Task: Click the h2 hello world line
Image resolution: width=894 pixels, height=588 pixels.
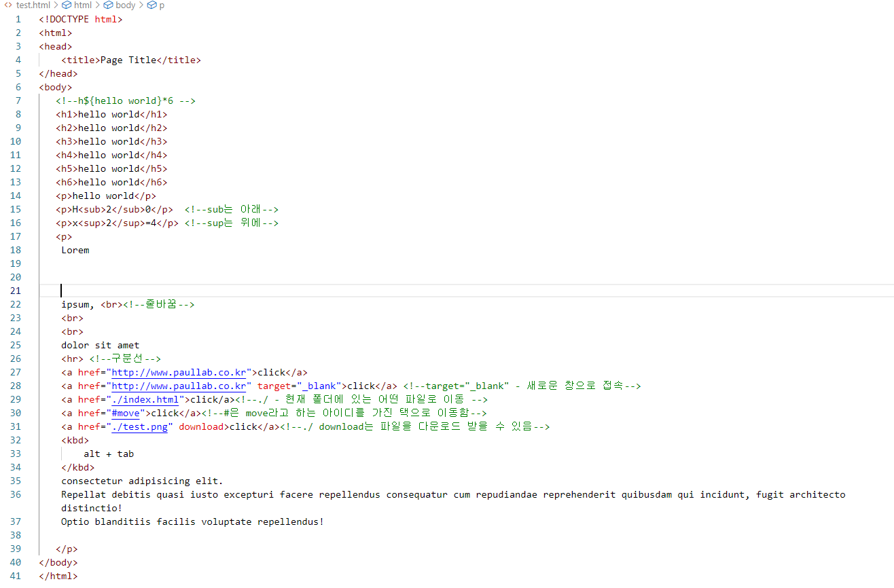Action: (x=111, y=128)
